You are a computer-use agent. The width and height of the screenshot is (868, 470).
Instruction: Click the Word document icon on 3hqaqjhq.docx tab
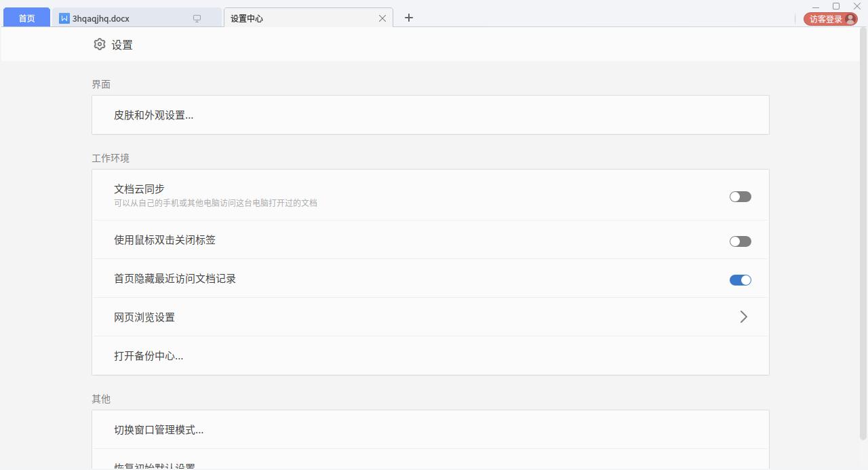(64, 18)
